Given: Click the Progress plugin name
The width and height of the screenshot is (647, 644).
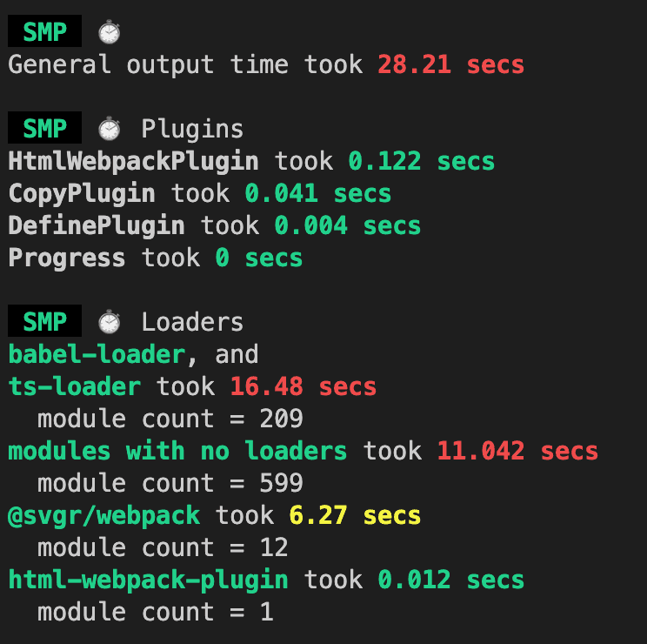Looking at the screenshot, I should click(x=67, y=258).
